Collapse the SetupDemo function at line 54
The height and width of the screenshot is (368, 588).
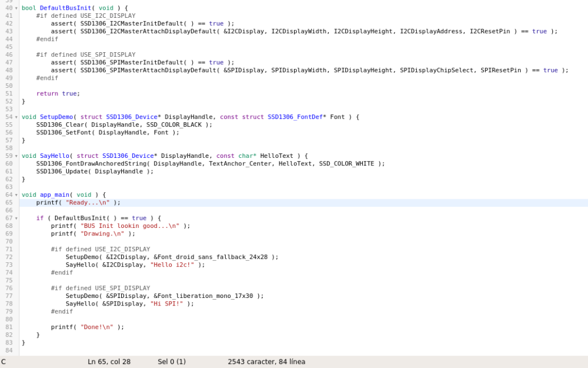coord(16,117)
